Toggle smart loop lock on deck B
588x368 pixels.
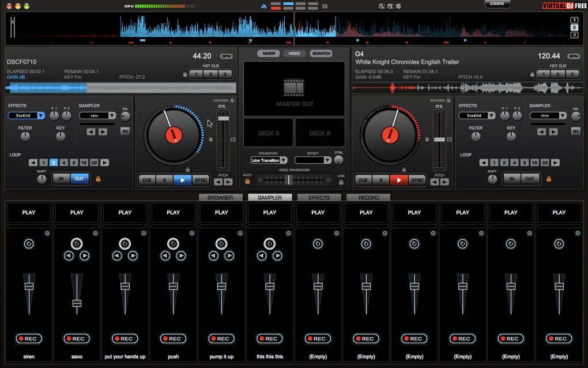click(x=549, y=179)
